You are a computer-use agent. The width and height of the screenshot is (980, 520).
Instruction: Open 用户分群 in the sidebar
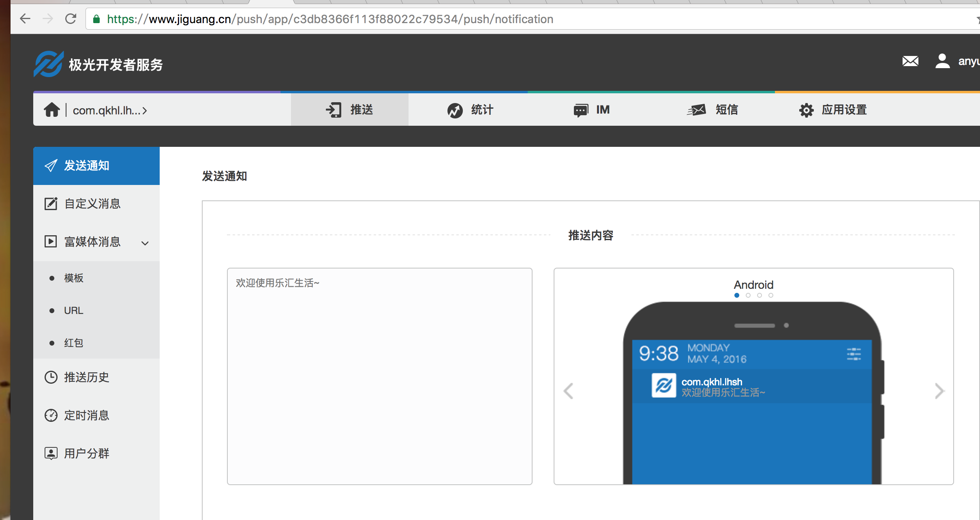96,453
